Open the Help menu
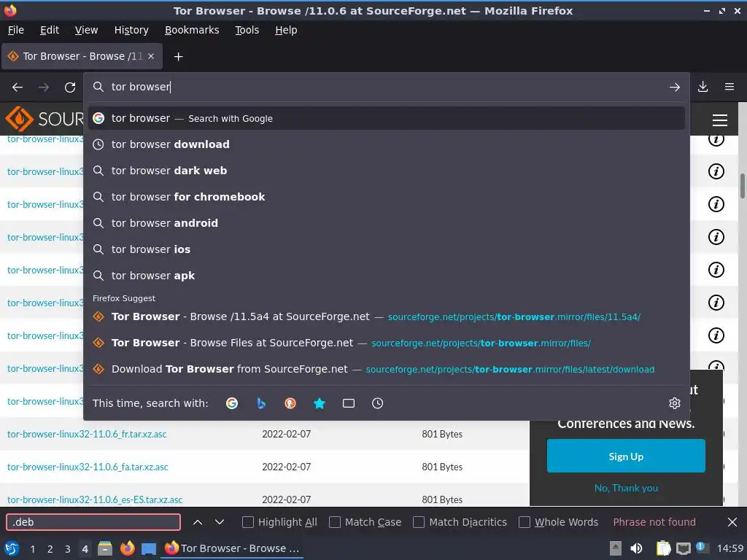The image size is (747, 560). pos(286,30)
